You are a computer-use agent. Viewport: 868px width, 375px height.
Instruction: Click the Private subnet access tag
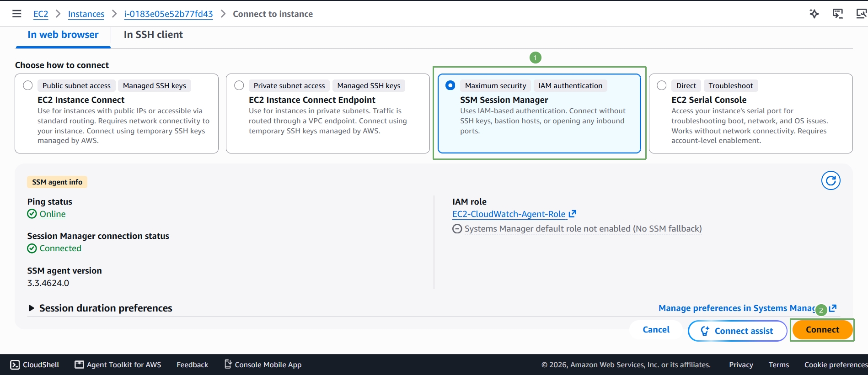click(x=289, y=85)
